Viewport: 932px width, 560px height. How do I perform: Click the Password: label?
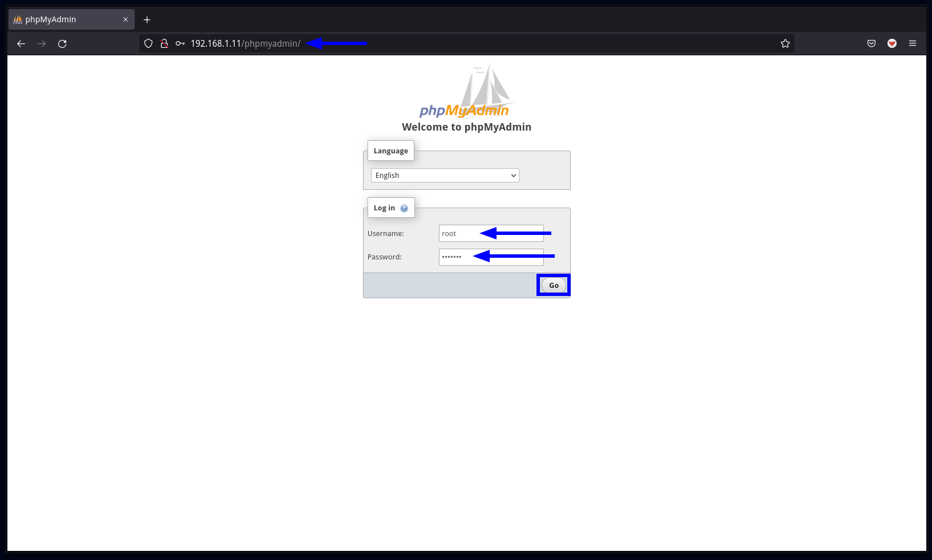(385, 257)
